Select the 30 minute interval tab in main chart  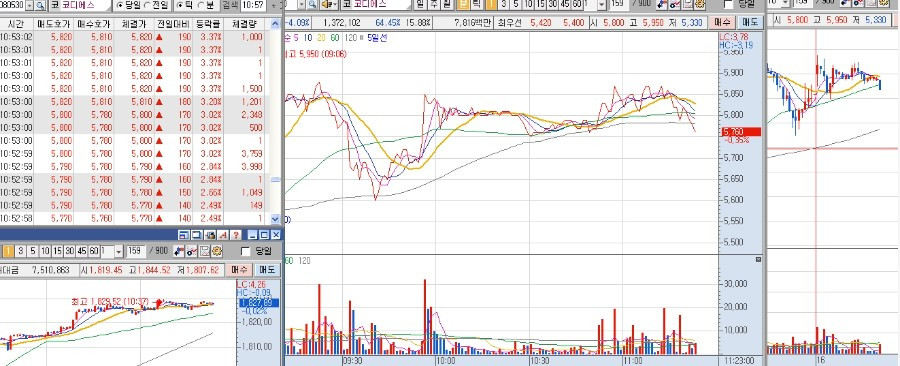pos(553,5)
